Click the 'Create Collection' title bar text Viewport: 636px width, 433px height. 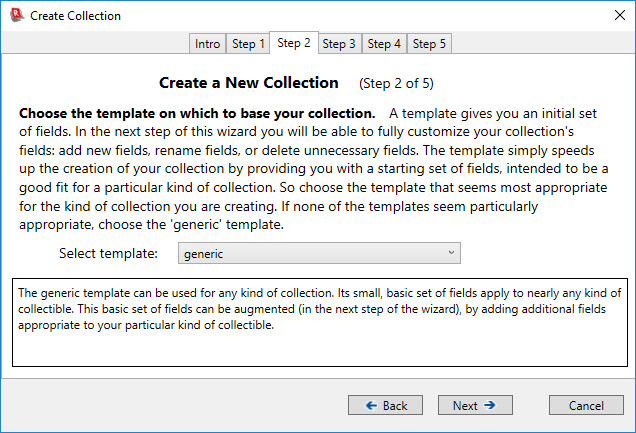coord(75,16)
